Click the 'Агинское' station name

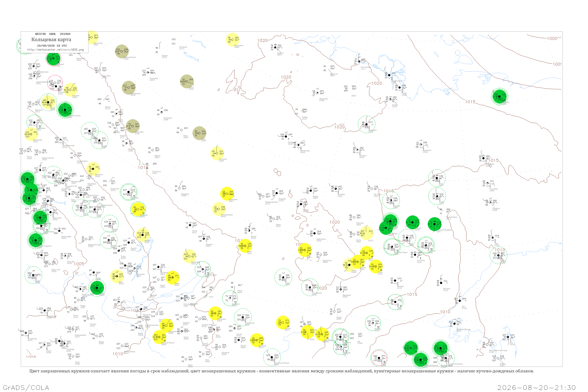[x=225, y=352]
